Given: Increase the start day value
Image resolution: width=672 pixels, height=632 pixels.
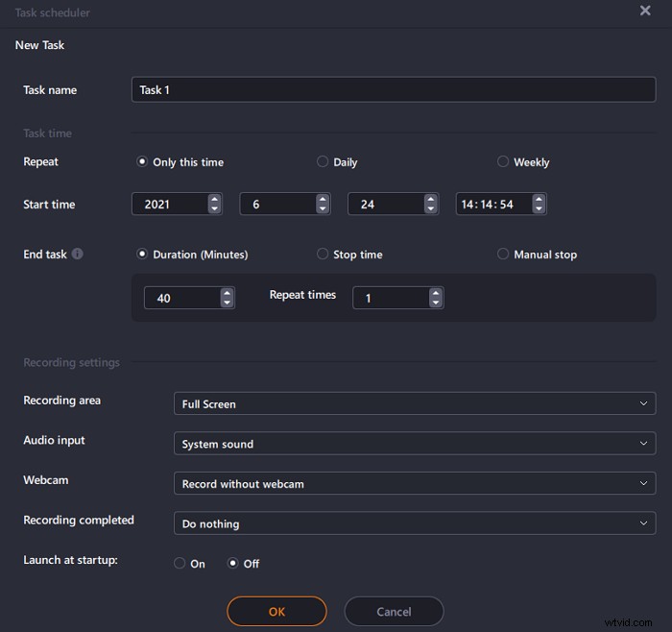Looking at the screenshot, I should click(x=431, y=199).
